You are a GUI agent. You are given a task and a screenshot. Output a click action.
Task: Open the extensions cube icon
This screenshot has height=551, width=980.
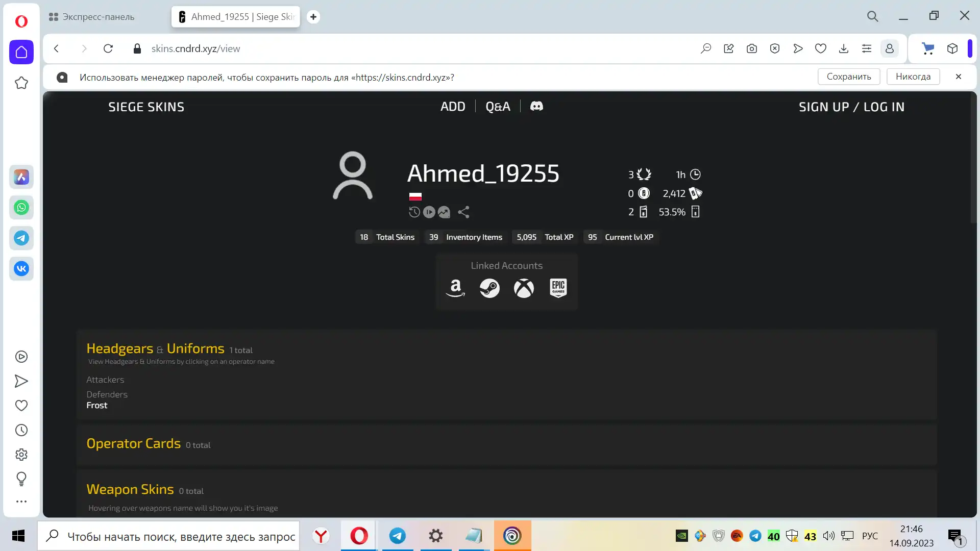coord(952,48)
